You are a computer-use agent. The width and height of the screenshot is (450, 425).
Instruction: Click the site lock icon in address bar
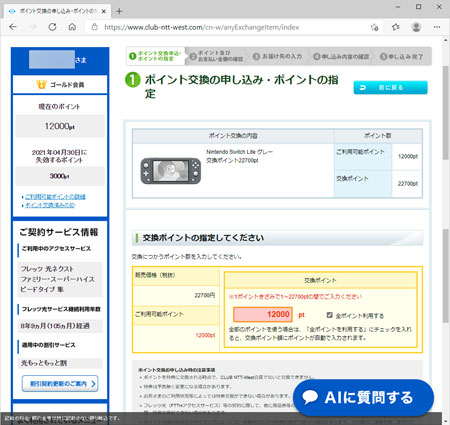tap(94, 27)
